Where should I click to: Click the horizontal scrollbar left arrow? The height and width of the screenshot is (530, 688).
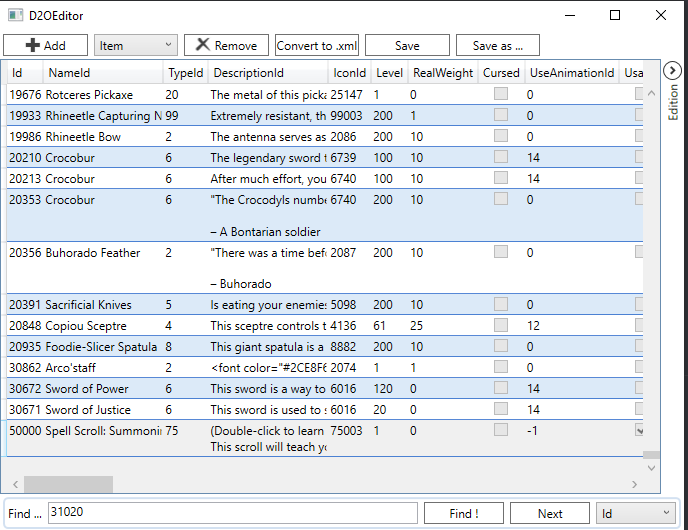[15, 484]
